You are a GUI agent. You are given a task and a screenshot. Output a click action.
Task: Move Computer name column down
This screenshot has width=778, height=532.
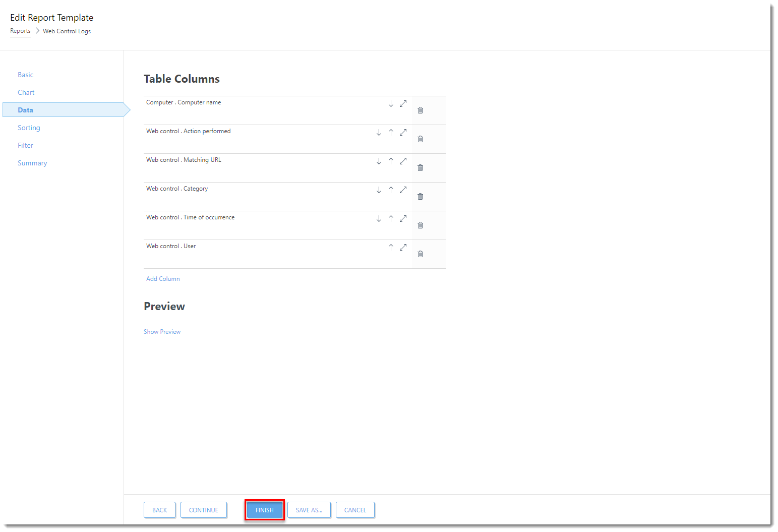pyautogui.click(x=391, y=104)
